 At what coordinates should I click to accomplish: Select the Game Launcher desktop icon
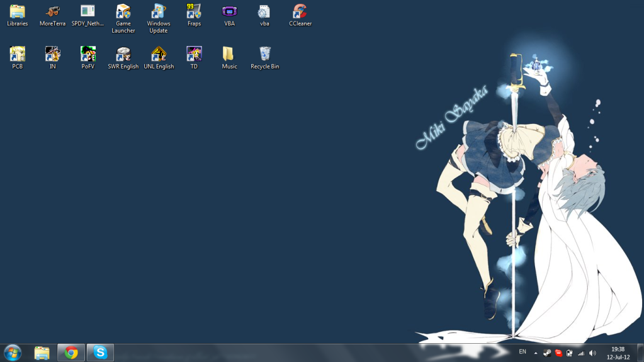click(x=123, y=13)
